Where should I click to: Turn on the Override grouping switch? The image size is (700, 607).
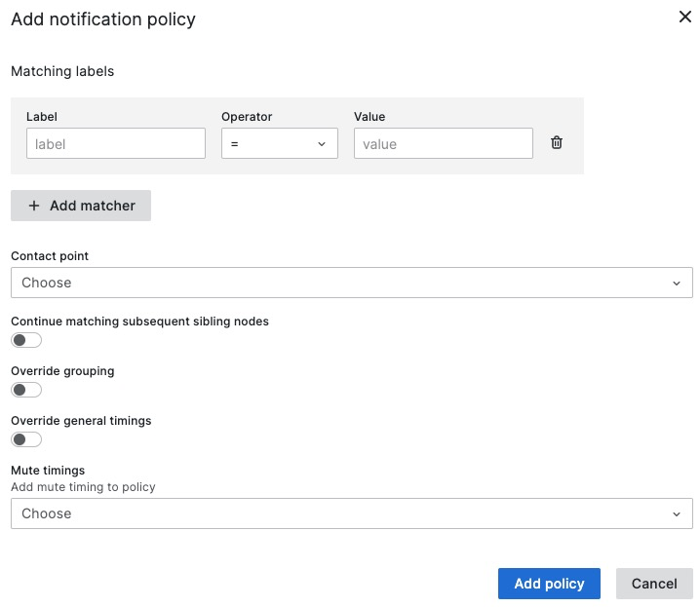[x=26, y=390]
